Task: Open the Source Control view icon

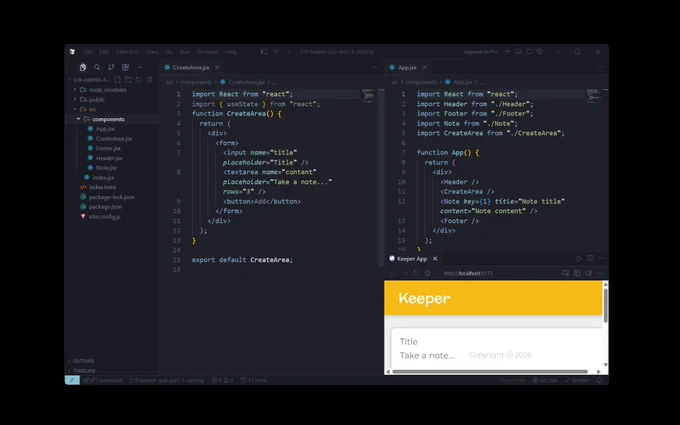Action: tap(111, 67)
